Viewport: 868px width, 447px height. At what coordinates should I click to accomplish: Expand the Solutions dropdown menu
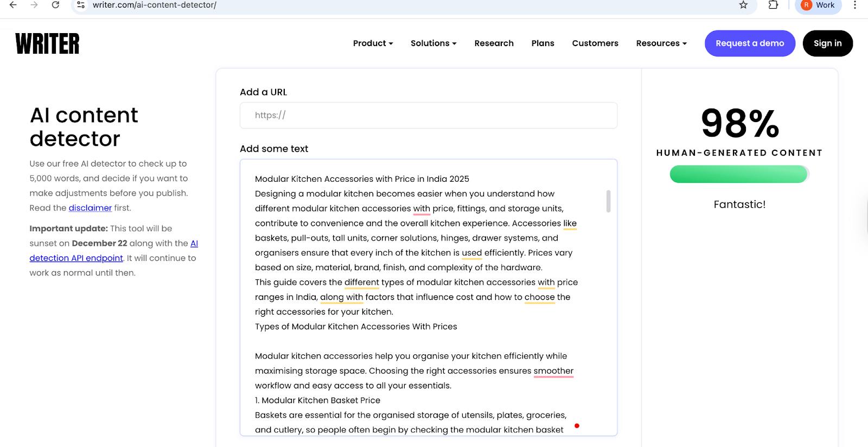[433, 43]
